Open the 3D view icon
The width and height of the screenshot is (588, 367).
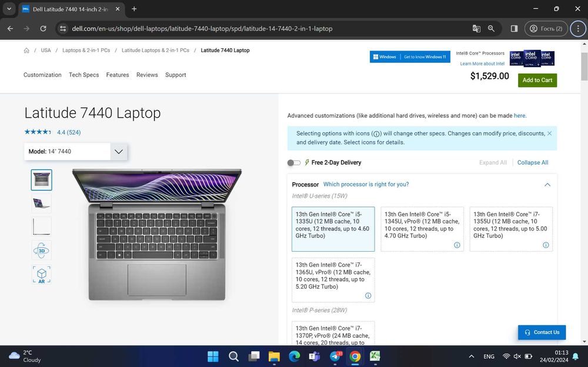[x=41, y=251]
